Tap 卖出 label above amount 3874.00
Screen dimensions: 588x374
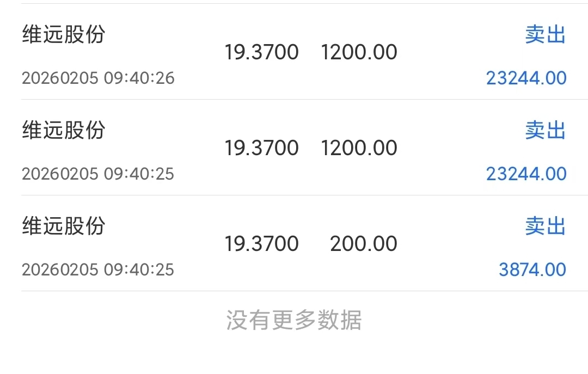click(x=546, y=226)
